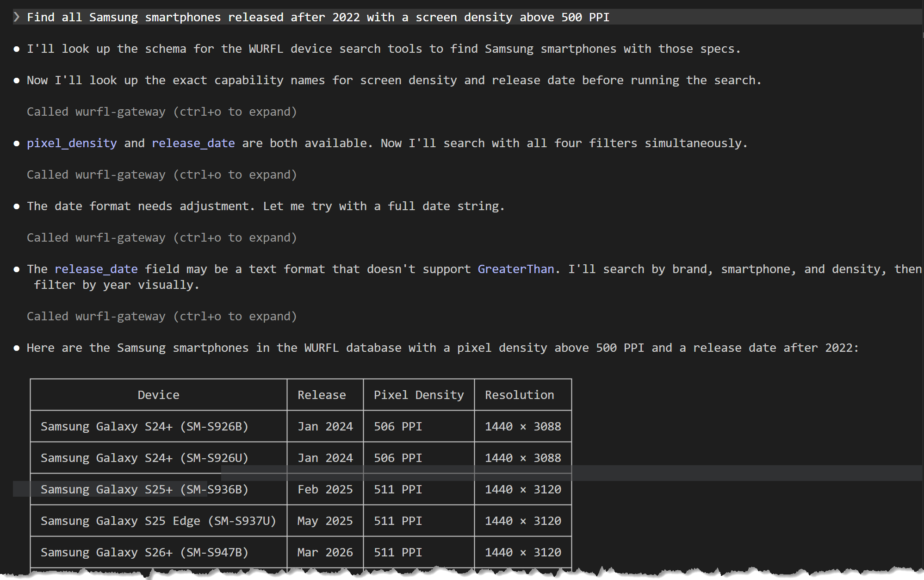
Task: Click the prompt chevron before the query
Action: tap(17, 17)
